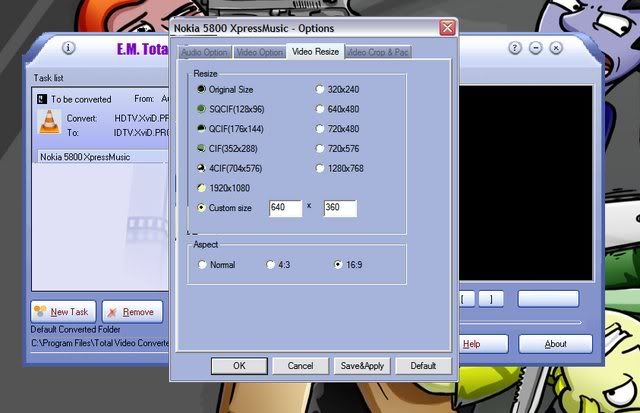Set aspect ratio to 4:3
Image resolution: width=640 pixels, height=413 pixels.
tap(269, 265)
